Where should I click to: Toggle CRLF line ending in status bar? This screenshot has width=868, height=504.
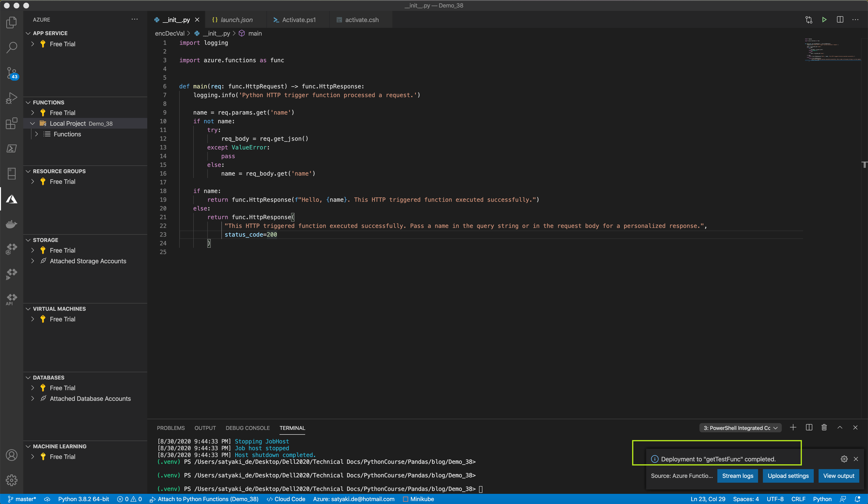[x=798, y=499]
